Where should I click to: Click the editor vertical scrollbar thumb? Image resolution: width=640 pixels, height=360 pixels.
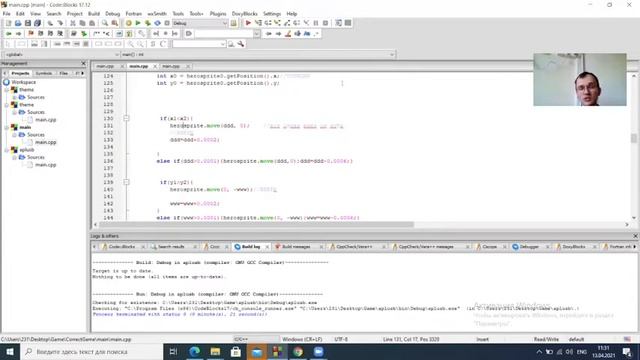(x=633, y=138)
